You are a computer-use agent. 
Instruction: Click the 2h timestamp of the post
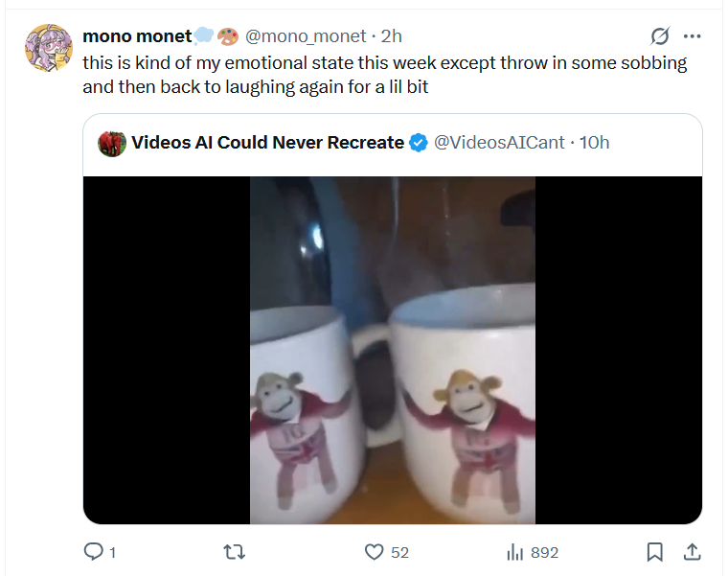coord(392,36)
